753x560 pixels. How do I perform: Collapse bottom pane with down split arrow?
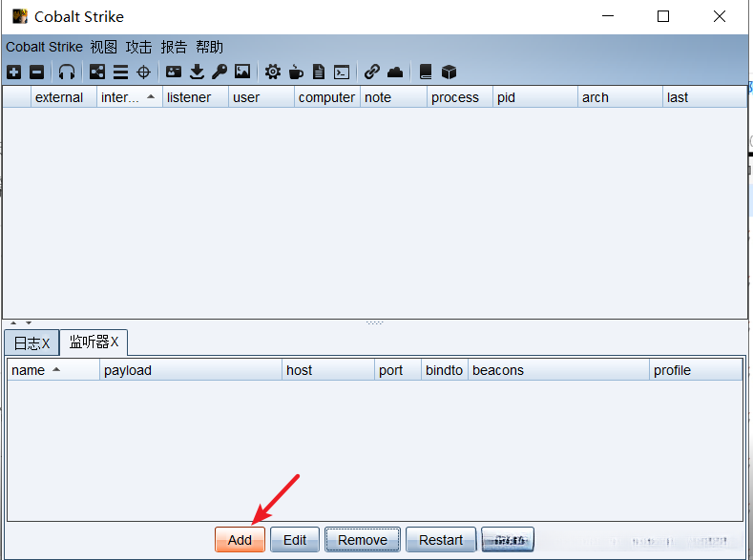[29, 323]
